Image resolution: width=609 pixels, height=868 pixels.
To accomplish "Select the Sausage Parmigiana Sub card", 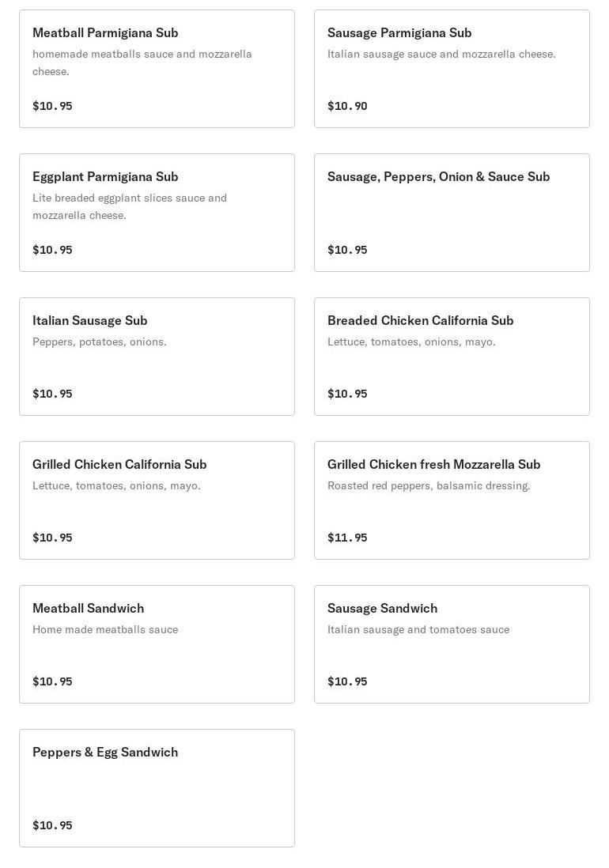I will [x=452, y=69].
